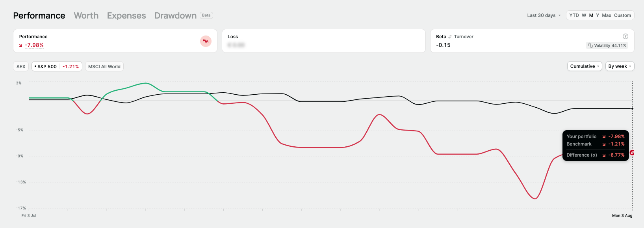Click the red portfolio marker on chart edge

click(632, 153)
